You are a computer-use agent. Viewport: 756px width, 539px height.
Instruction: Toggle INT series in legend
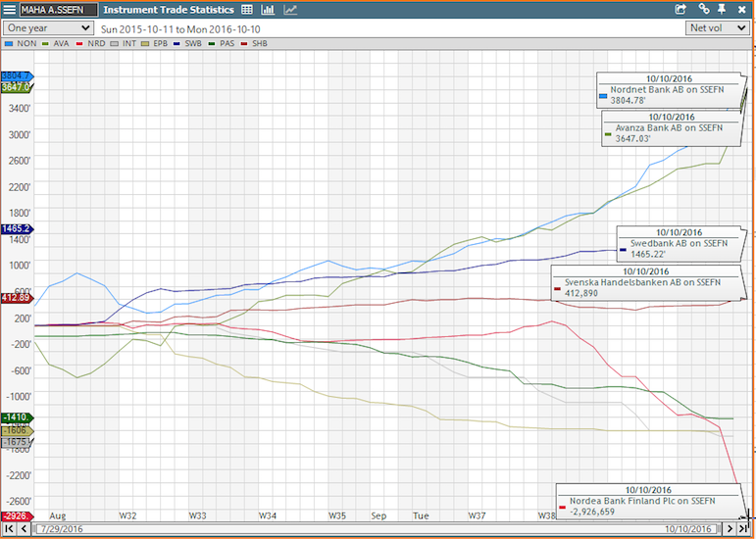(124, 43)
